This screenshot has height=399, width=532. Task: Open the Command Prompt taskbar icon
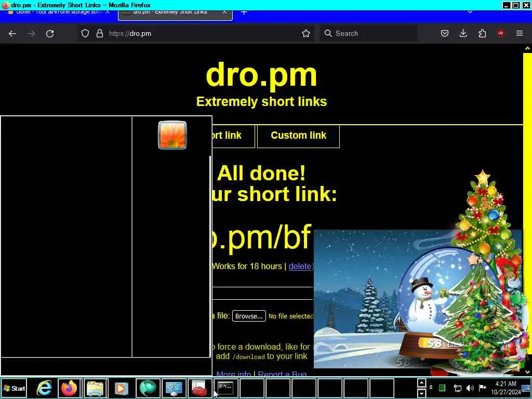coord(225,388)
